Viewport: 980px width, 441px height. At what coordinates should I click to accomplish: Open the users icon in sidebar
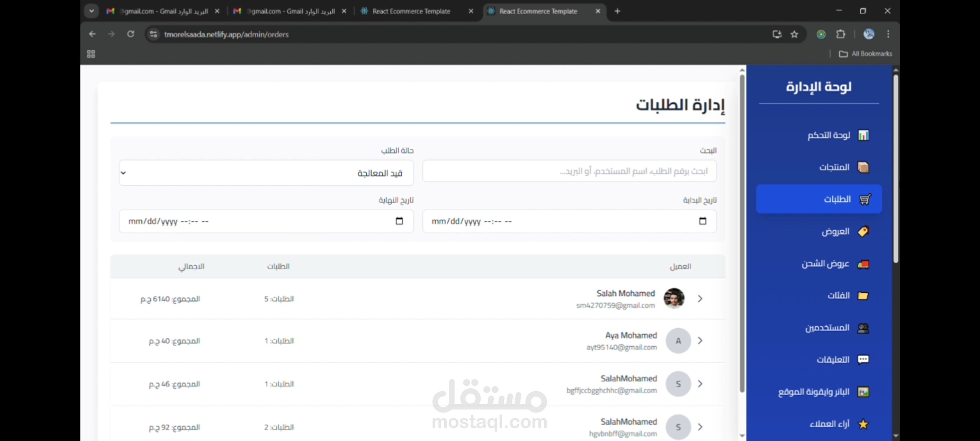pos(863,328)
